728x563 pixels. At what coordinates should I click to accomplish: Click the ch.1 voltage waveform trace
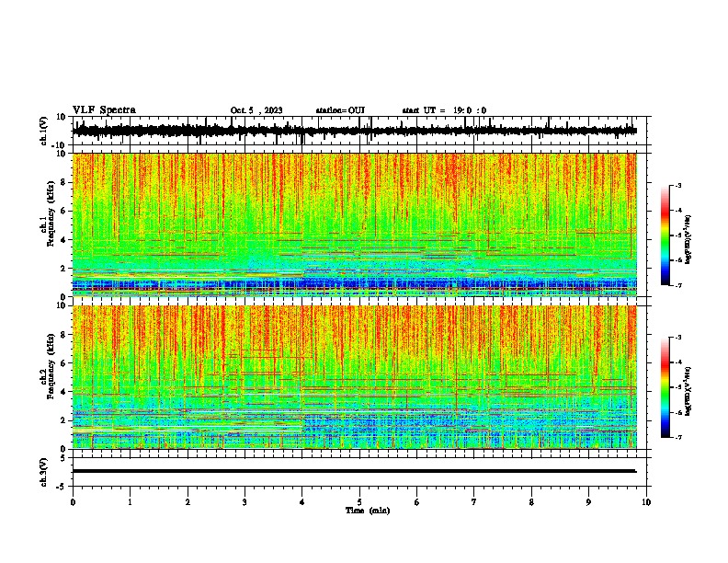click(x=354, y=131)
